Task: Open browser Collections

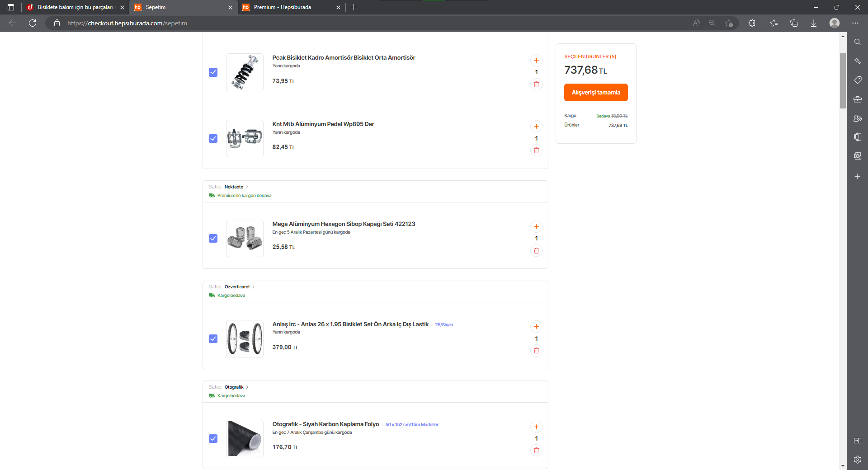Action: pos(794,23)
